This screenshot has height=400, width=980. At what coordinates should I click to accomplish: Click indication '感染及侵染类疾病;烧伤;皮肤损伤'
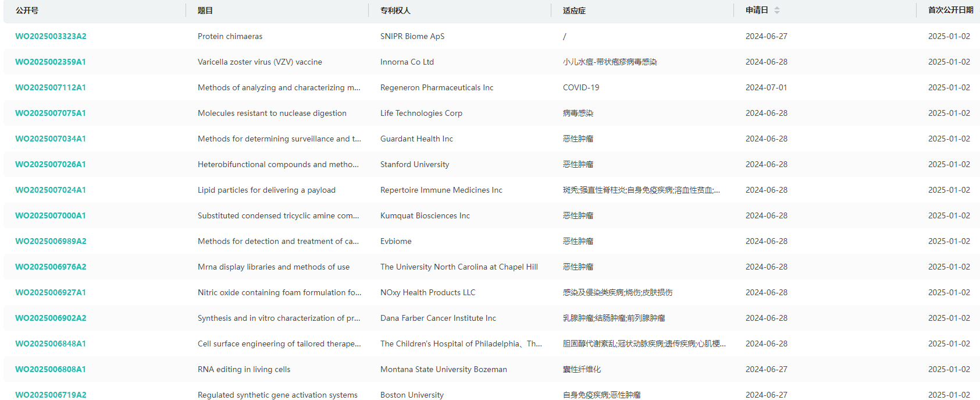618,292
